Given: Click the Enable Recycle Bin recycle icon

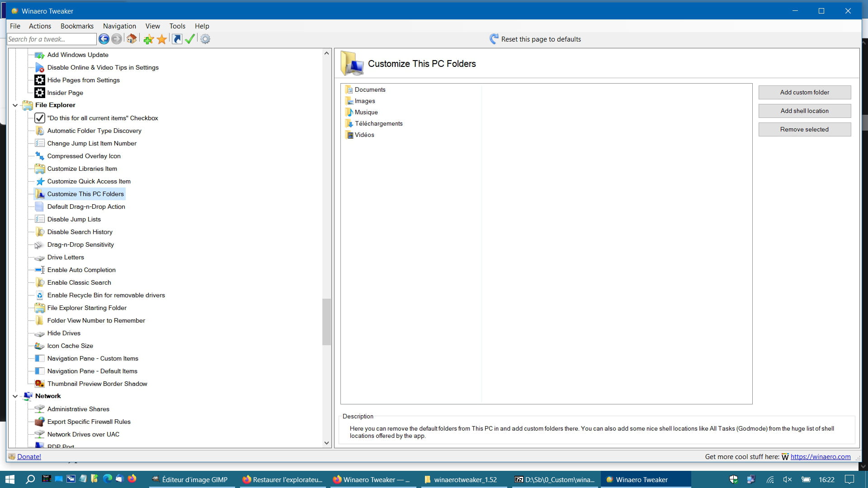Looking at the screenshot, I should [x=40, y=295].
